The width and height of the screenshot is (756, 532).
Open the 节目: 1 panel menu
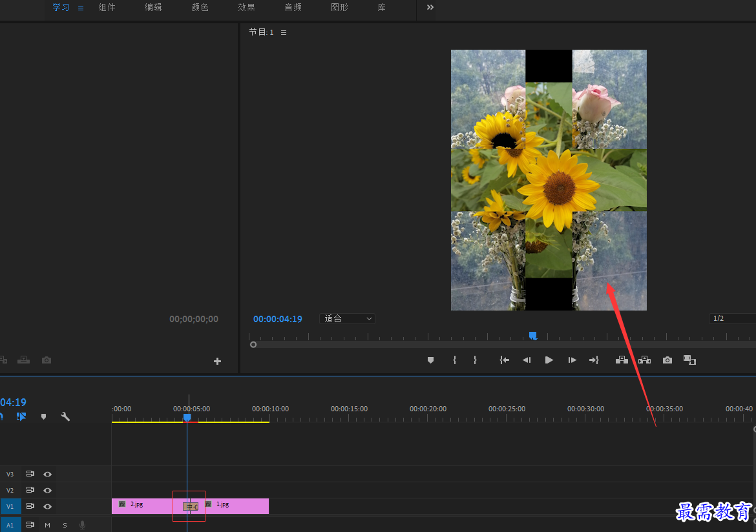coord(284,32)
